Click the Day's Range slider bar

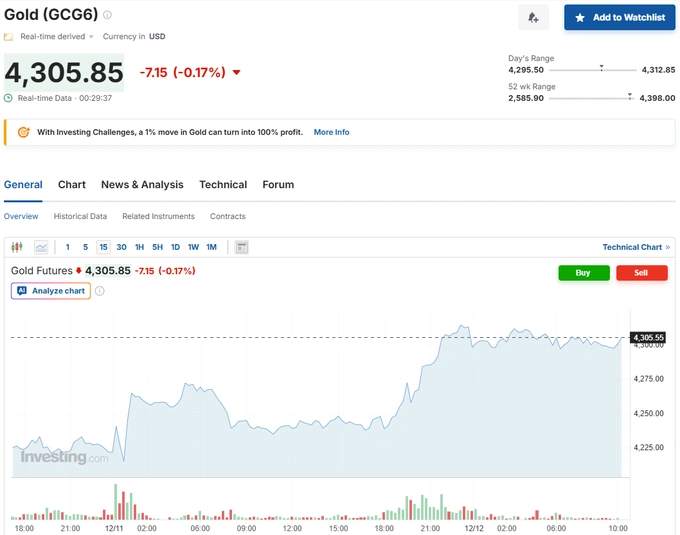coord(595,70)
